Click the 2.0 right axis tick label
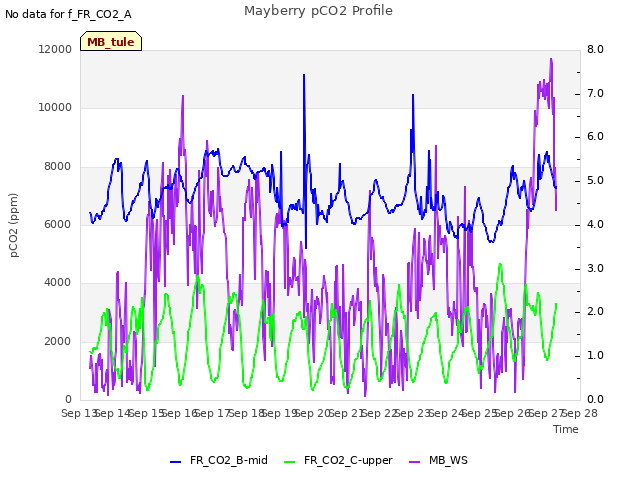The width and height of the screenshot is (640, 480). pos(595,312)
